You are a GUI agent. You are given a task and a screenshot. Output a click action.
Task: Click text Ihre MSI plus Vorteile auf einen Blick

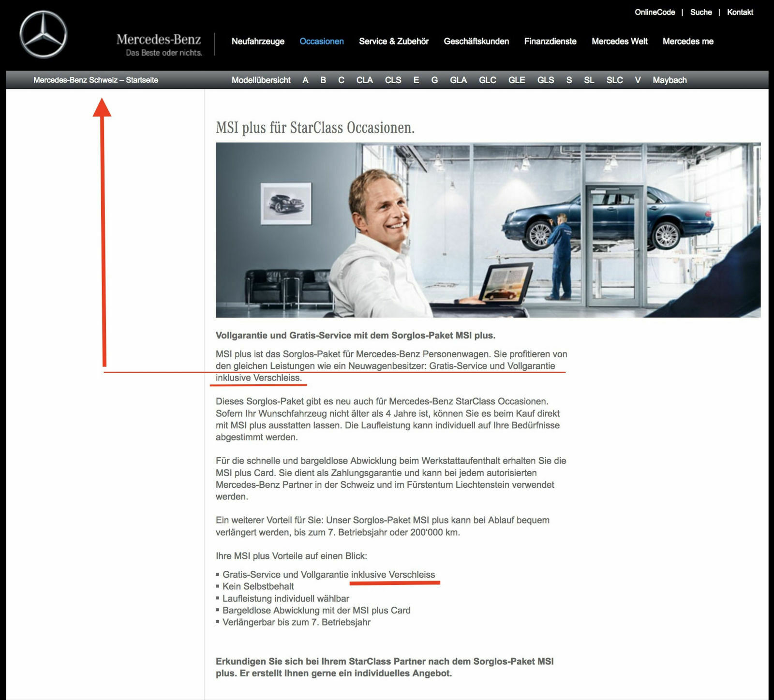[291, 556]
